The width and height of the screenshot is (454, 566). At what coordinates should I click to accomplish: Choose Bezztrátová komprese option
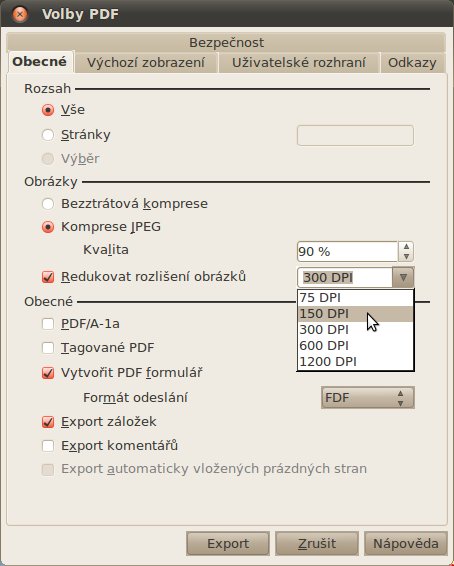click(x=48, y=204)
